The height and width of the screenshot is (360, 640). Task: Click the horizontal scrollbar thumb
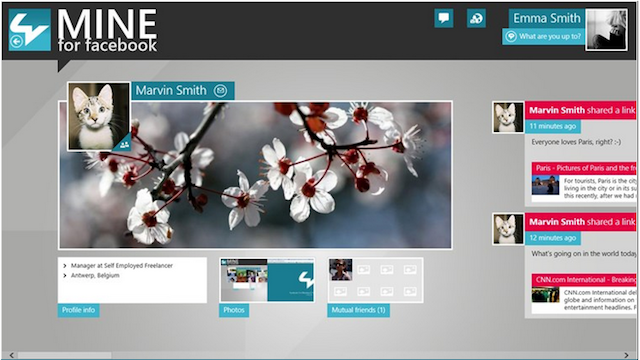(64, 356)
